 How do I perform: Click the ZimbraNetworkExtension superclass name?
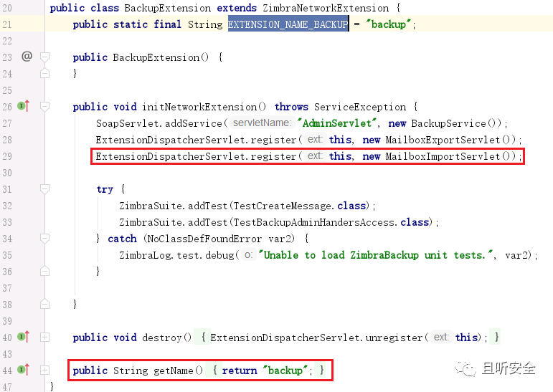pyautogui.click(x=325, y=8)
